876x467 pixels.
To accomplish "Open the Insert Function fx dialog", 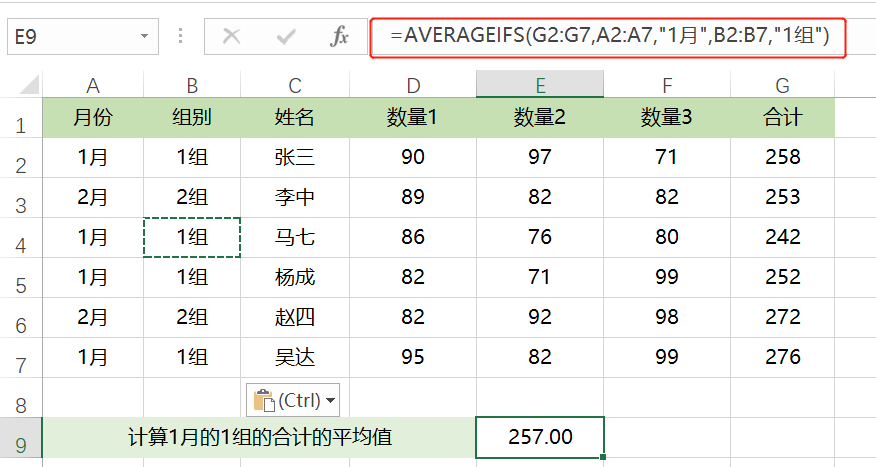I will pos(340,37).
